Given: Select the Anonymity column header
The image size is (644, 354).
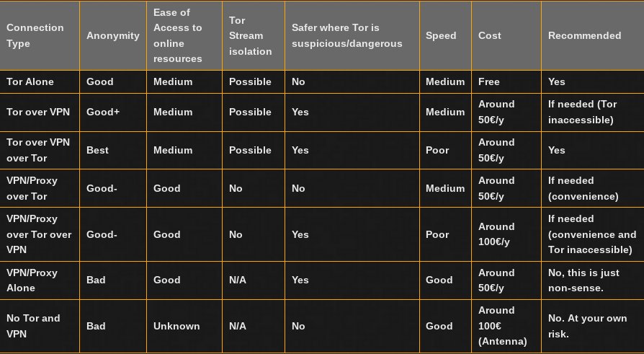Looking at the screenshot, I should pyautogui.click(x=113, y=35).
